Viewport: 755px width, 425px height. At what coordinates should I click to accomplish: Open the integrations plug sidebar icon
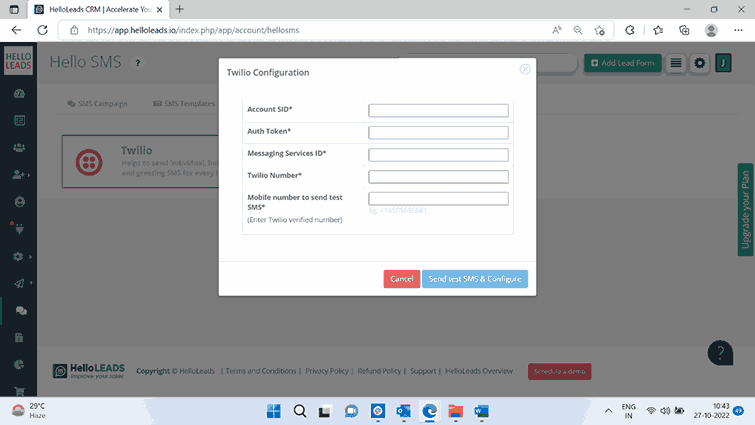pyautogui.click(x=19, y=229)
